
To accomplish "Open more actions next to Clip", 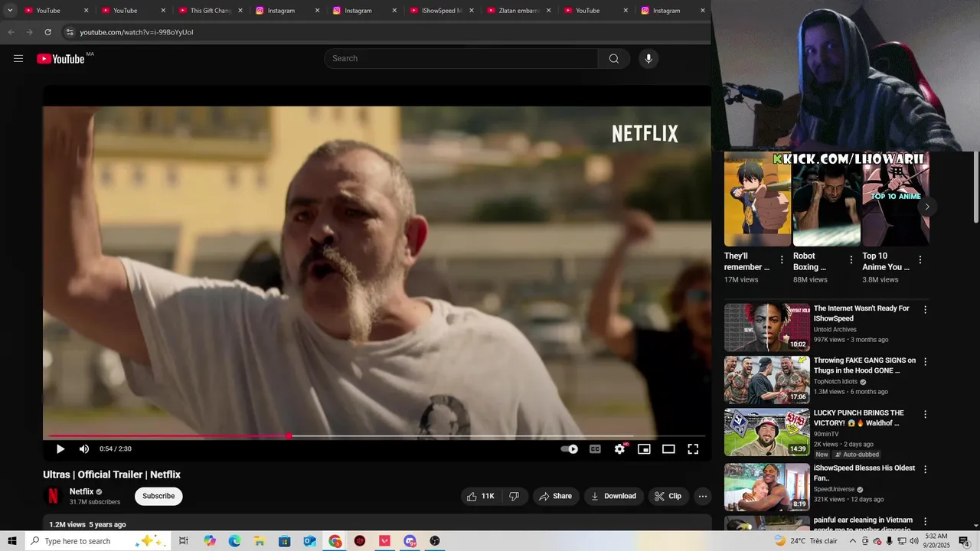I will click(703, 496).
